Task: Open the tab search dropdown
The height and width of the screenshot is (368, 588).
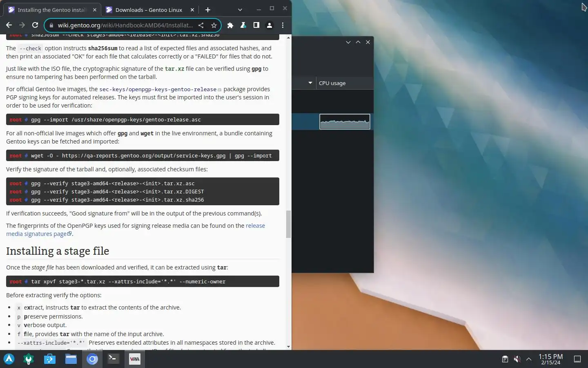Action: [x=240, y=10]
